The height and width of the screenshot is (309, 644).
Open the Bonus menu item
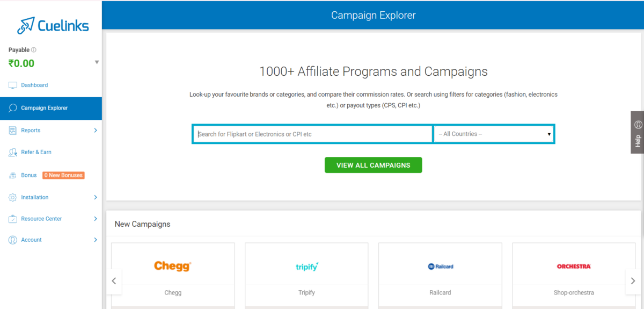coord(29,175)
